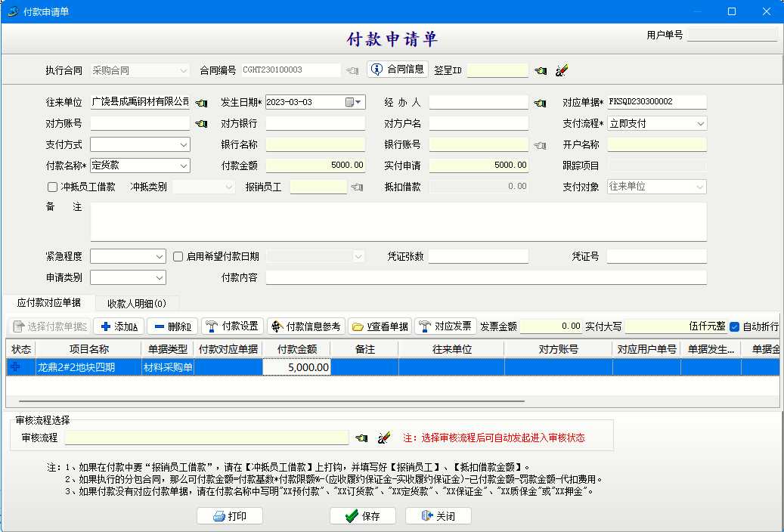Select the 应付款对应单据 tab
The height and width of the screenshot is (532, 784).
(49, 303)
